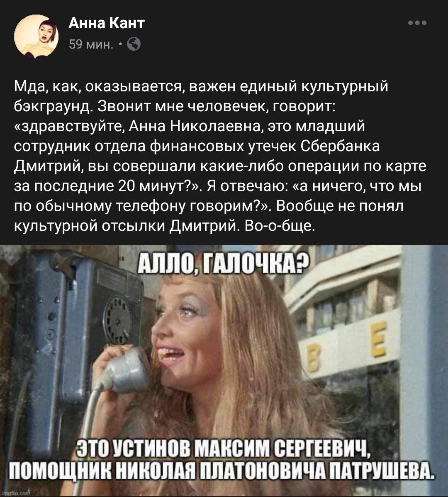448x497 pixels.
Task: Open the Анна Кант profile name link
Action: coord(107,23)
